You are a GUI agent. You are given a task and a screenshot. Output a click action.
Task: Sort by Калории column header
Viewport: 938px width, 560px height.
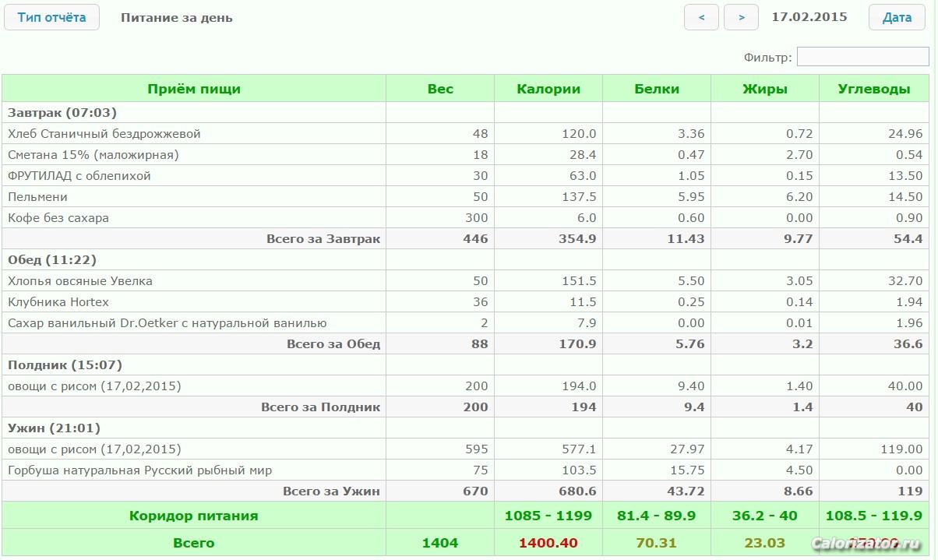(x=548, y=89)
